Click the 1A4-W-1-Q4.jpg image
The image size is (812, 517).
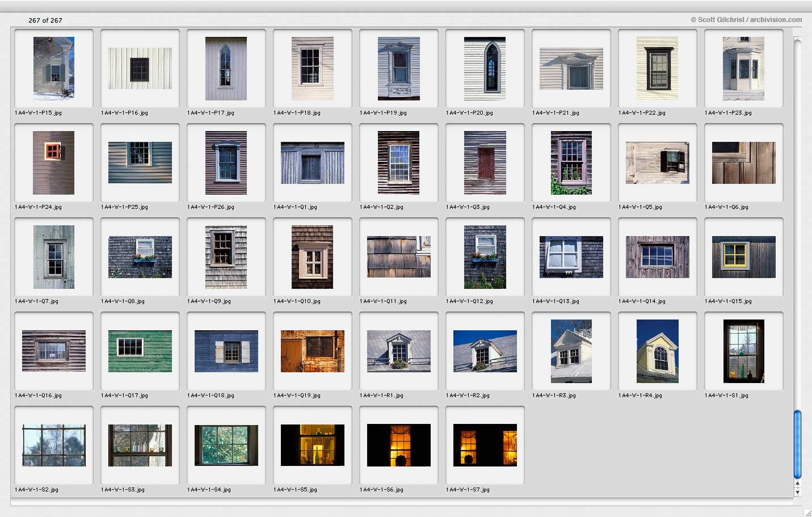(x=571, y=162)
